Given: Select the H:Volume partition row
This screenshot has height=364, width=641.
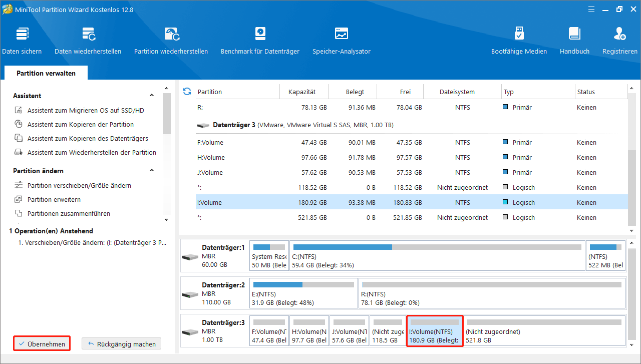Looking at the screenshot, I should [x=411, y=158].
